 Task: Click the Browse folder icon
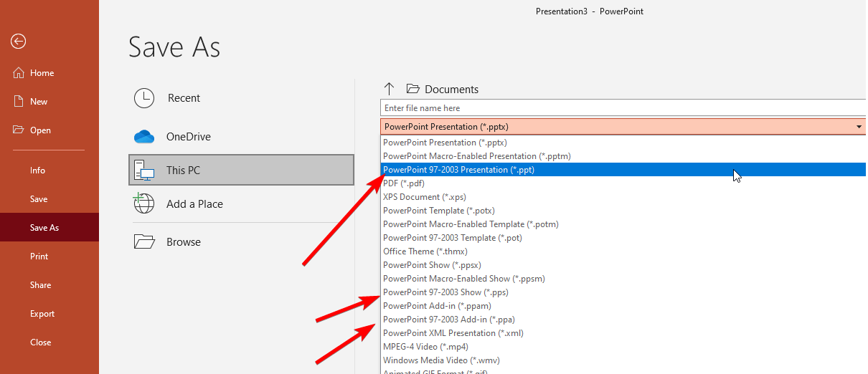[144, 242]
